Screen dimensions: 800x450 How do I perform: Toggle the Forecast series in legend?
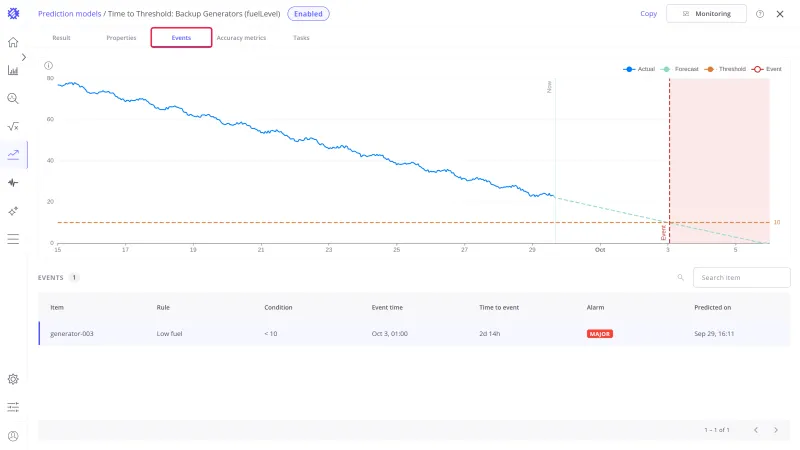(679, 69)
